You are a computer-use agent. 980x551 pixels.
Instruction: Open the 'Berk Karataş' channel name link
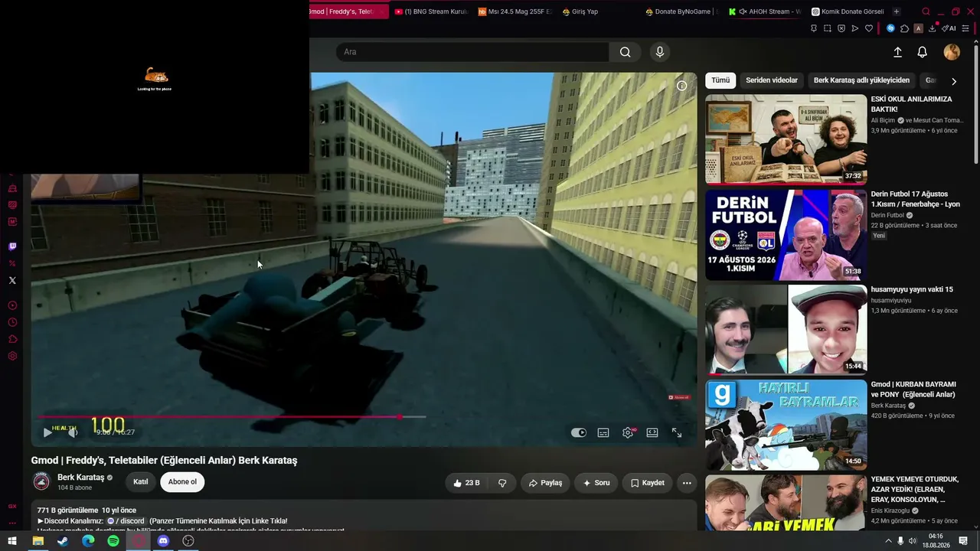(80, 478)
